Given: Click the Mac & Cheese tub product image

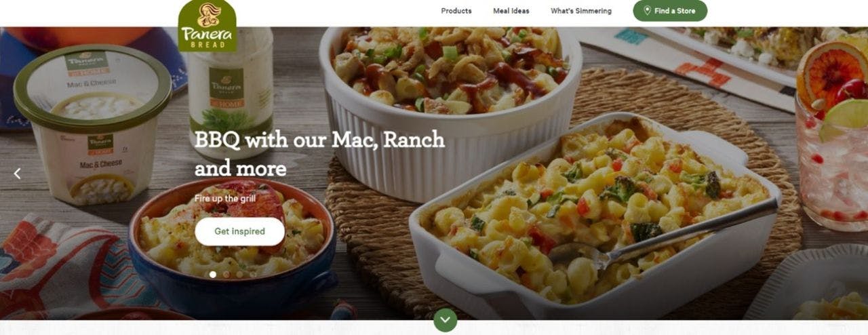Looking at the screenshot, I should pos(93,124).
